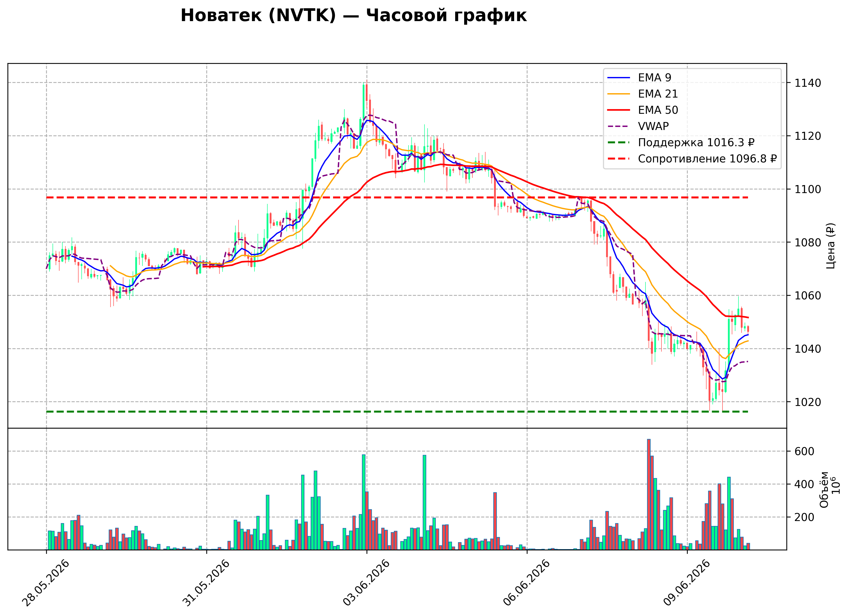850x616 pixels.
Task: Click the green dashed support line on the chart
Action: point(397,412)
